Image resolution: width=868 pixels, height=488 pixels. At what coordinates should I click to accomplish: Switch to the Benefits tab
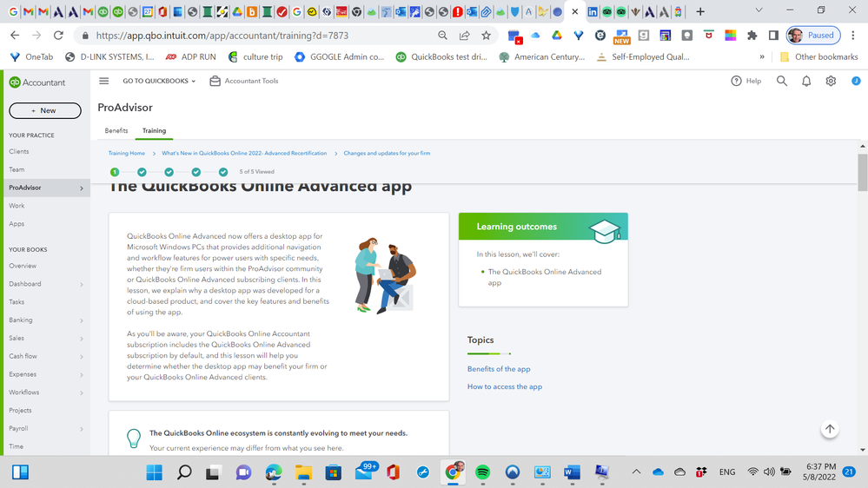click(116, 130)
